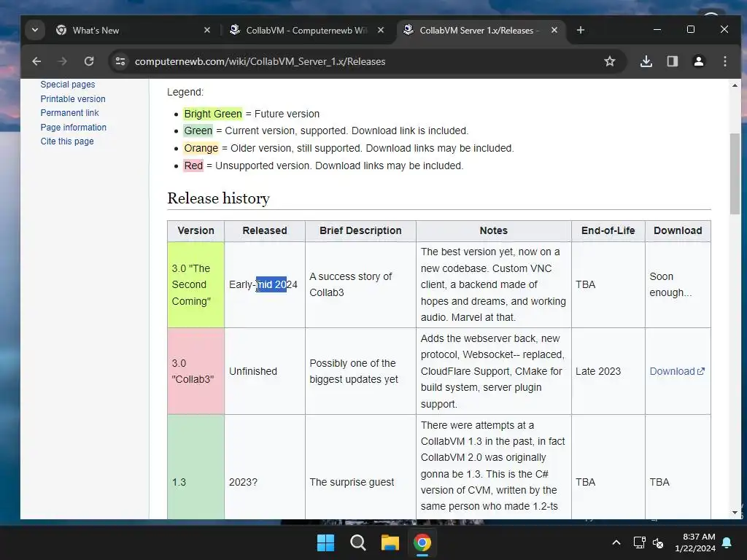Click the 3.0 "The Second Coming" version cell
The image size is (747, 560).
196,285
